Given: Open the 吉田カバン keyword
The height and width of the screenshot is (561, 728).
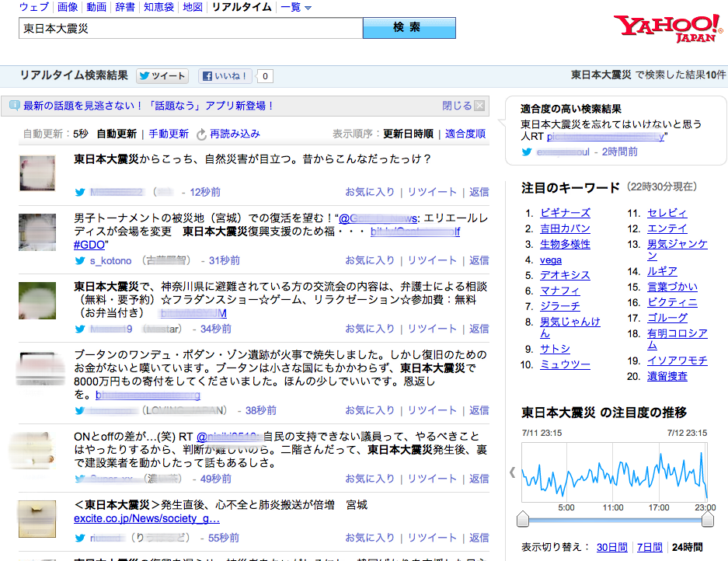Looking at the screenshot, I should pos(565,229).
